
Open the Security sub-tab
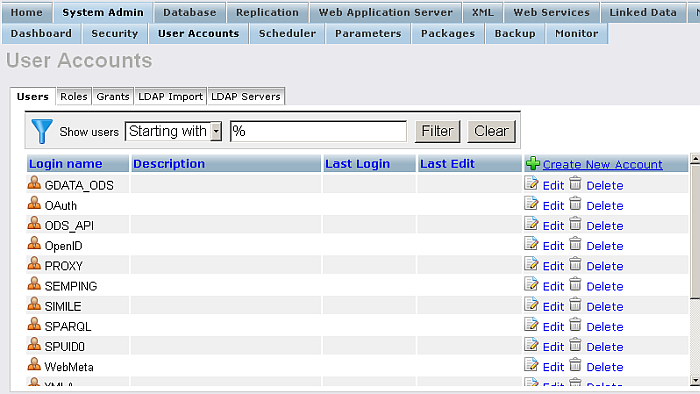click(x=115, y=33)
